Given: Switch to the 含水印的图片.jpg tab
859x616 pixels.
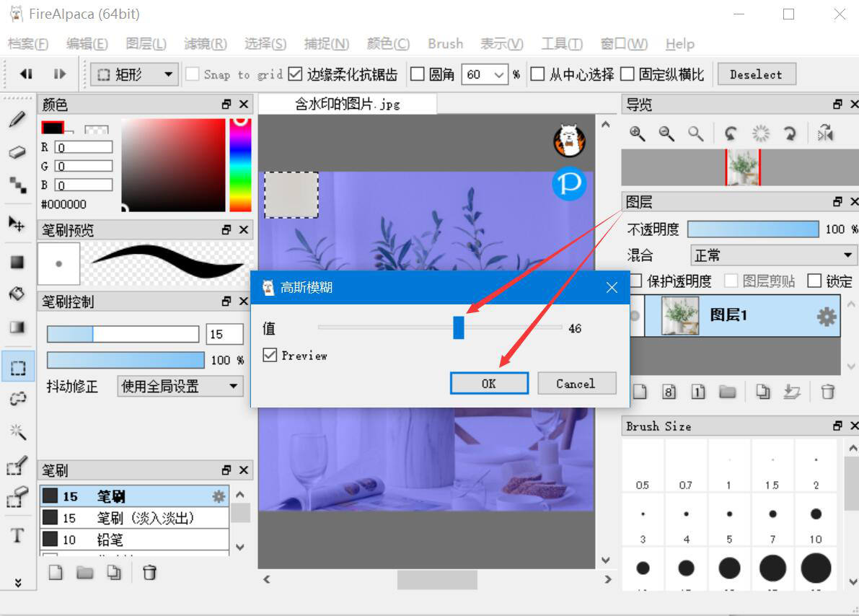Looking at the screenshot, I should pos(348,104).
